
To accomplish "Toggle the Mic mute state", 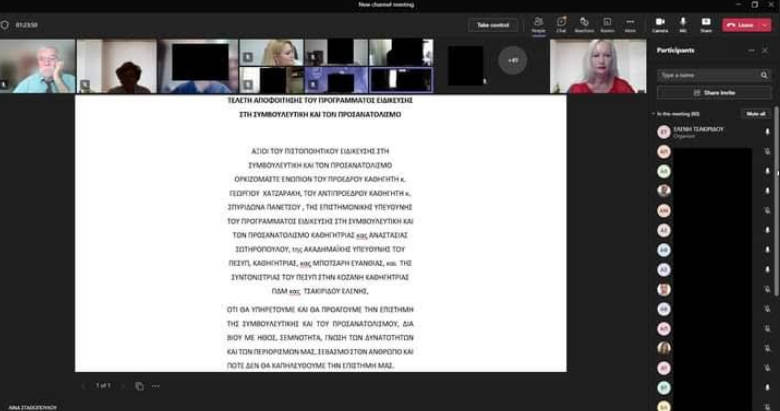I will point(683,24).
